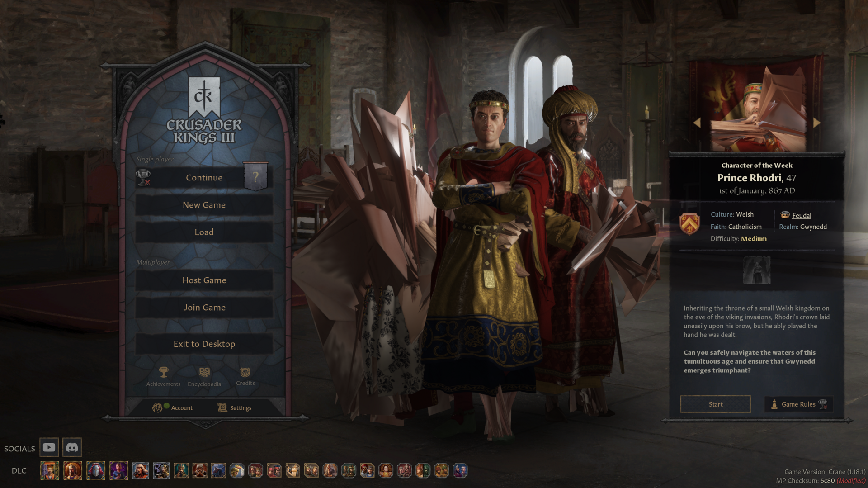Click the Continue button

[204, 178]
